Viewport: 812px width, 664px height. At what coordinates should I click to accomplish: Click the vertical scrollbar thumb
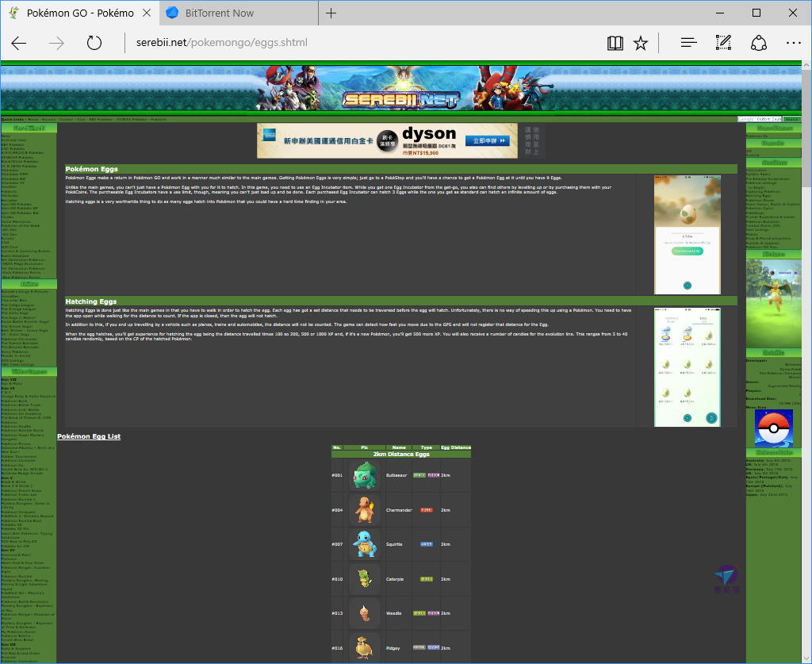coord(806,129)
